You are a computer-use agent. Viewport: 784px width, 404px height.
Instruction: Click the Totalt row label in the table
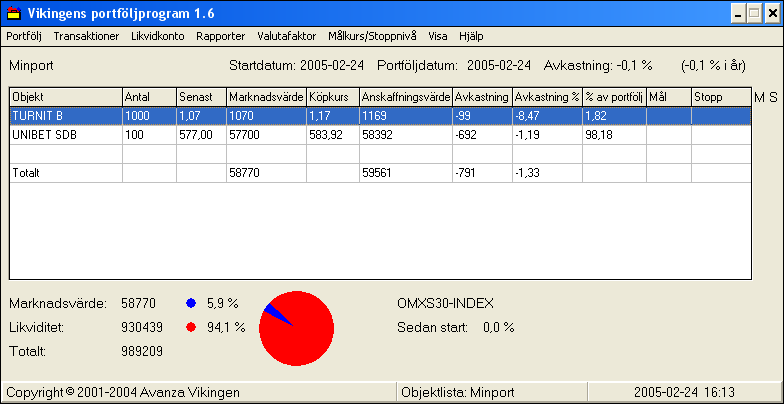click(x=26, y=174)
